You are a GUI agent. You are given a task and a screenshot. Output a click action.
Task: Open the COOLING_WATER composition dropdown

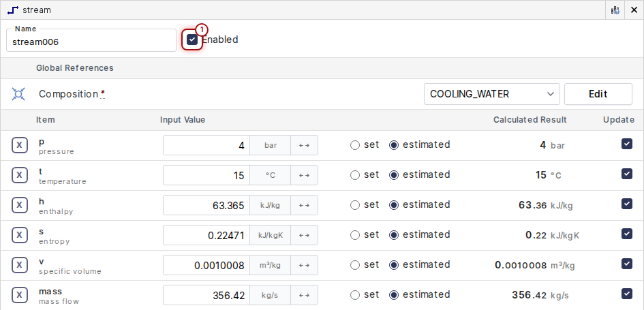coord(491,94)
